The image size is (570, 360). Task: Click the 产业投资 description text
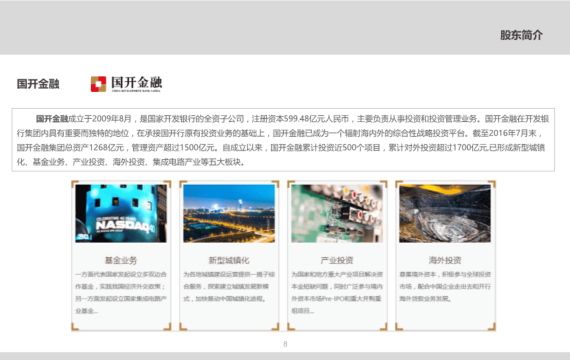337,293
